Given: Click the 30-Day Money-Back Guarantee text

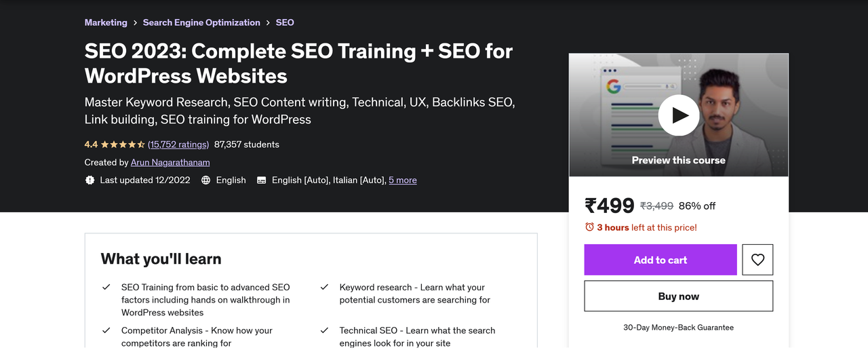Looking at the screenshot, I should [679, 328].
